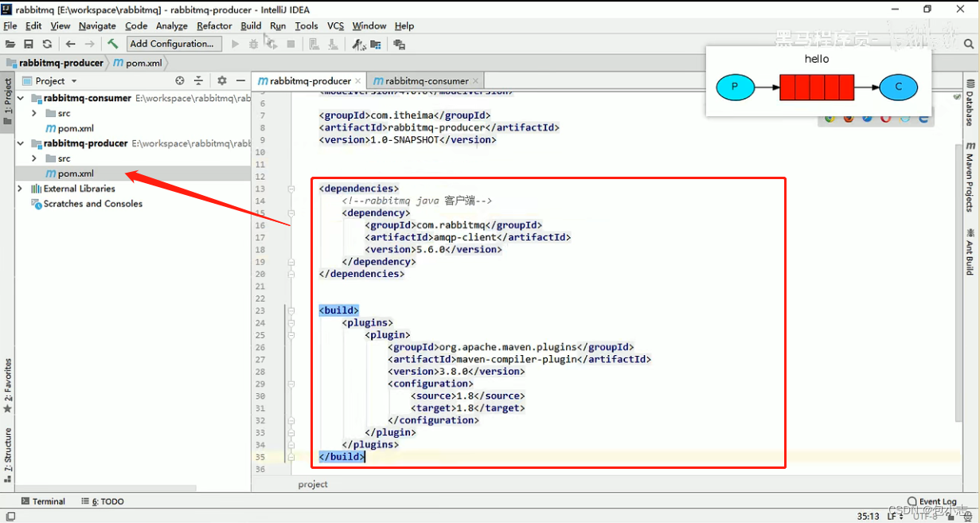Hide the Project panel with minus icon
This screenshot has height=523, width=980.
point(240,80)
